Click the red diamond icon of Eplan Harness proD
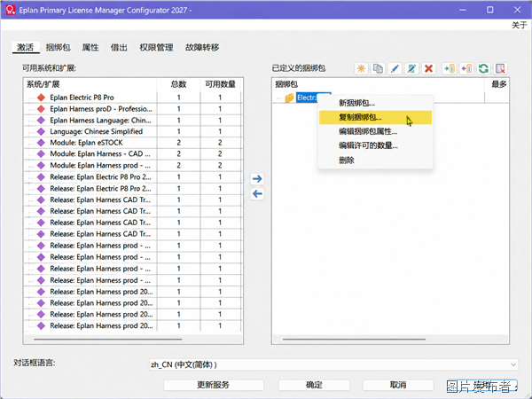The image size is (532, 399). click(x=41, y=109)
